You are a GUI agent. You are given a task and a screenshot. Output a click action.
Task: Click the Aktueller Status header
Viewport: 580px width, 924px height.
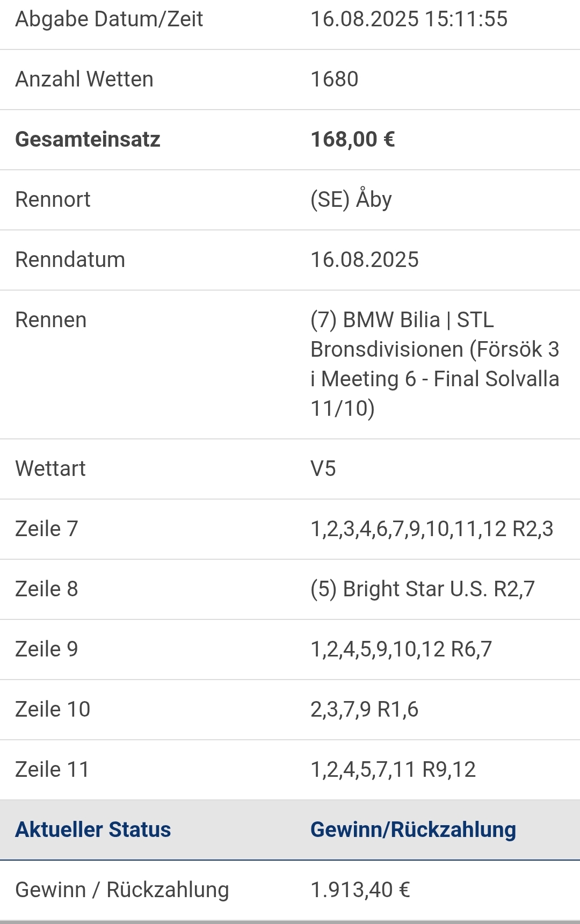(x=93, y=830)
